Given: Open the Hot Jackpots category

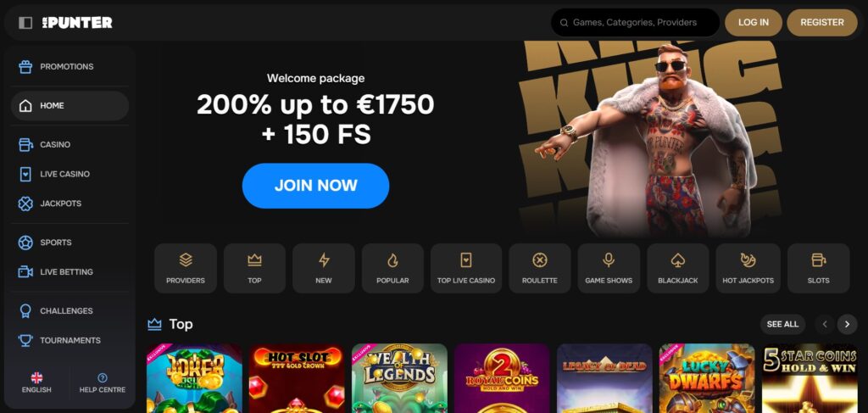Looking at the screenshot, I should pos(748,268).
